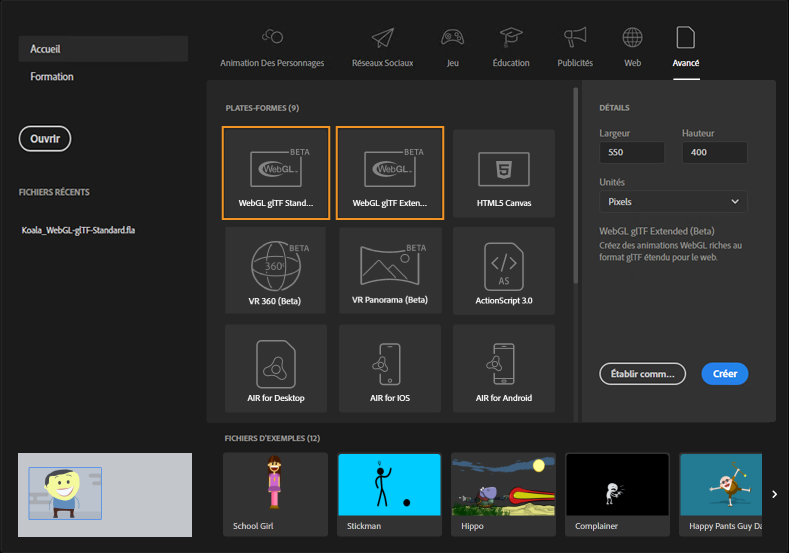This screenshot has height=553, width=789.
Task: Select the Animation Des Personnages category icon
Action: pos(272,37)
